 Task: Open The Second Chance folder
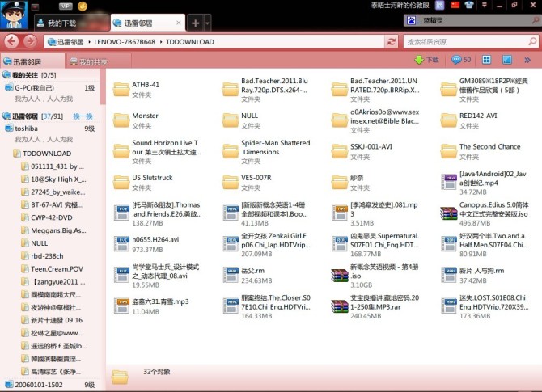(481, 151)
